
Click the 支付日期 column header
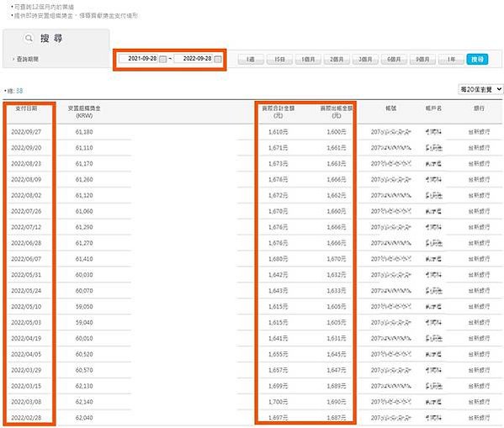point(26,108)
